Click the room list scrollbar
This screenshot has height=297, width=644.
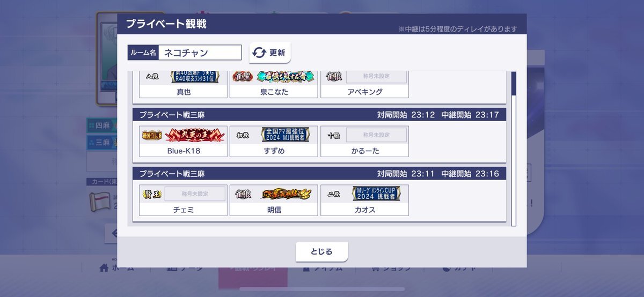pyautogui.click(x=514, y=148)
